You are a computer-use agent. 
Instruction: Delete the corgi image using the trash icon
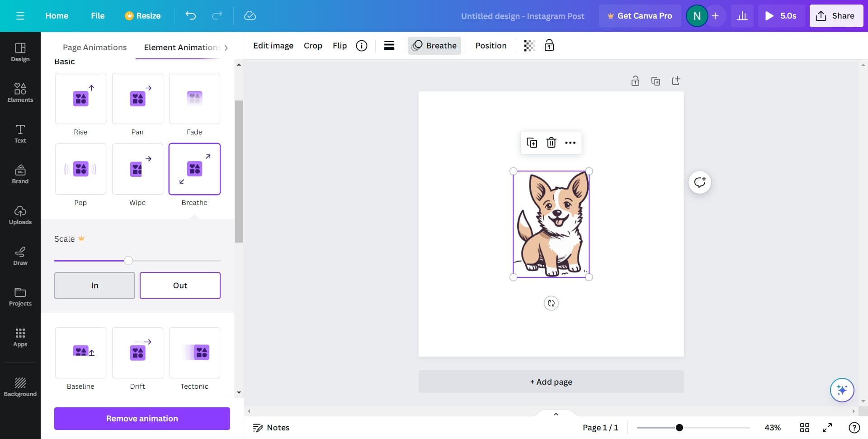tap(551, 142)
